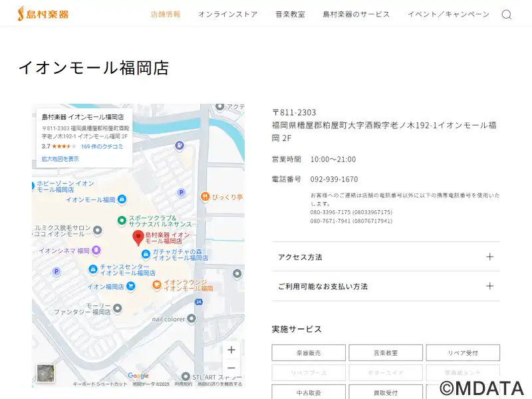532x399 pixels.
Task: Click the STL ART ストアー gray marker
Action: click(186, 376)
